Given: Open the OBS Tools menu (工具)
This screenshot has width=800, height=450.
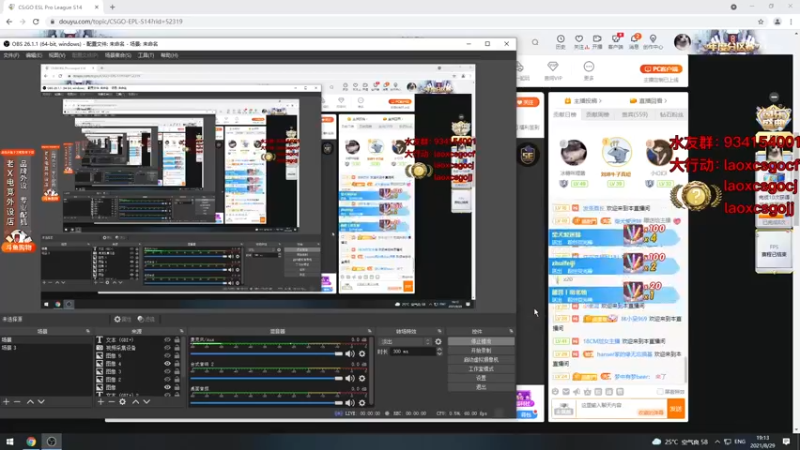Looking at the screenshot, I should [146, 55].
